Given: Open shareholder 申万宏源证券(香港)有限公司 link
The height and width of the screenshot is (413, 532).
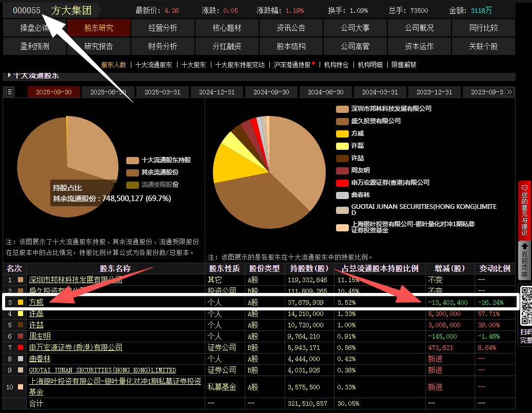Looking at the screenshot, I should pos(75,347).
